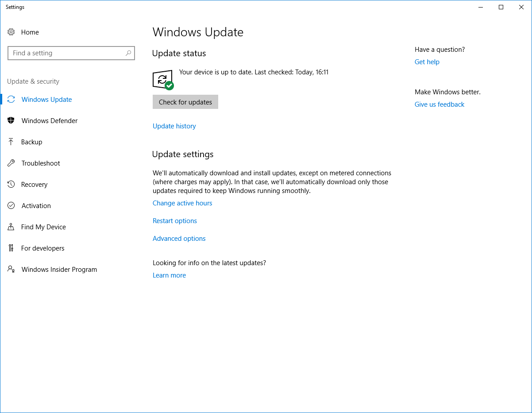Image resolution: width=532 pixels, height=413 pixels.
Task: Click Learn more about latest updates
Action: tap(169, 275)
